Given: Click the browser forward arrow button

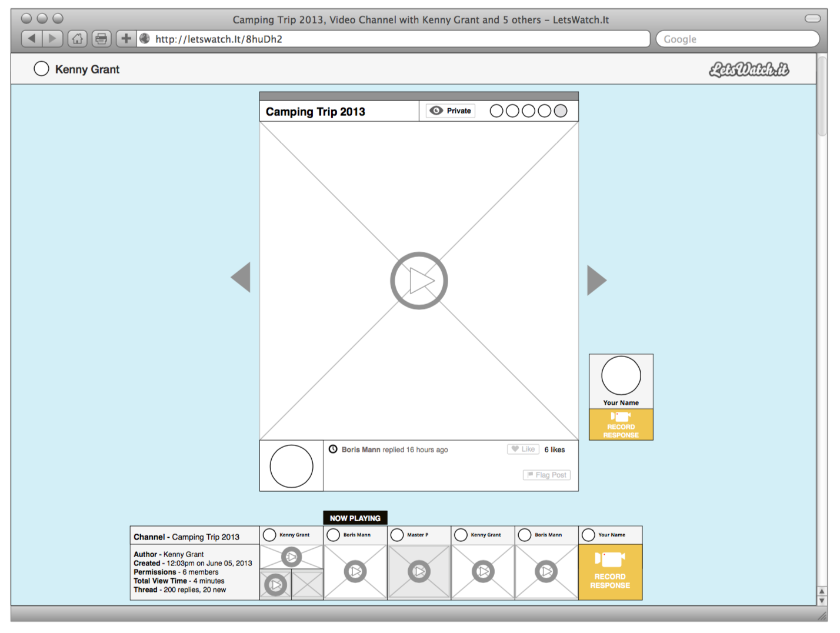Looking at the screenshot, I should 52,39.
